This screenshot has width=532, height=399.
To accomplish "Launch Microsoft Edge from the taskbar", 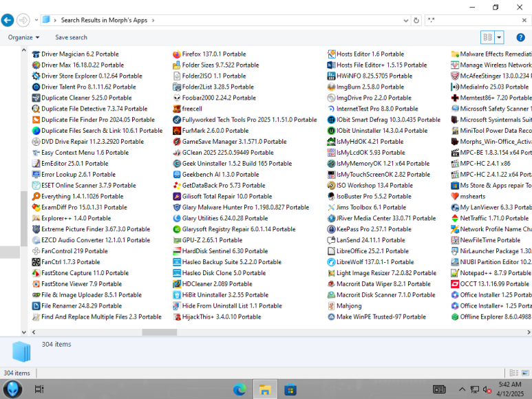I will (x=240, y=389).
